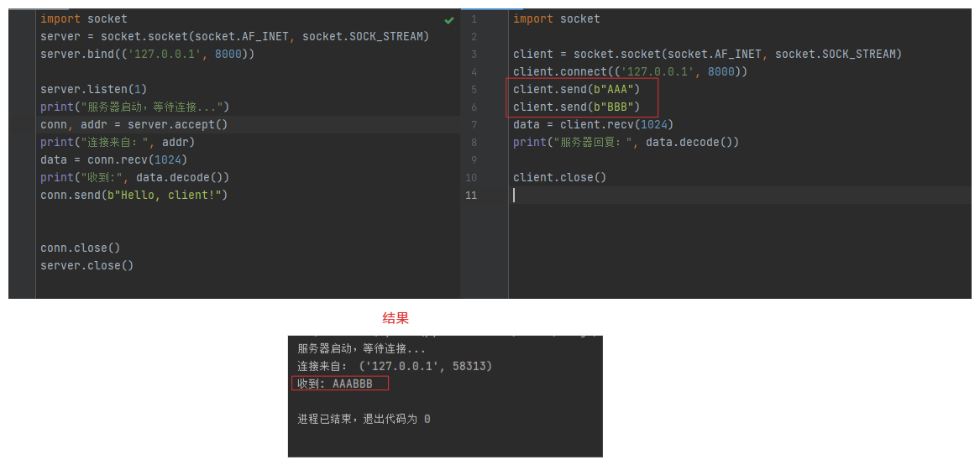The image size is (980, 465).
Task: Click line number 10 in client gutter
Action: click(471, 178)
